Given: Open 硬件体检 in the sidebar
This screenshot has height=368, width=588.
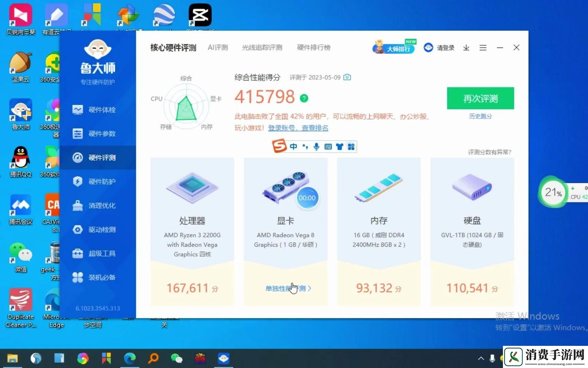Looking at the screenshot, I should (98, 110).
